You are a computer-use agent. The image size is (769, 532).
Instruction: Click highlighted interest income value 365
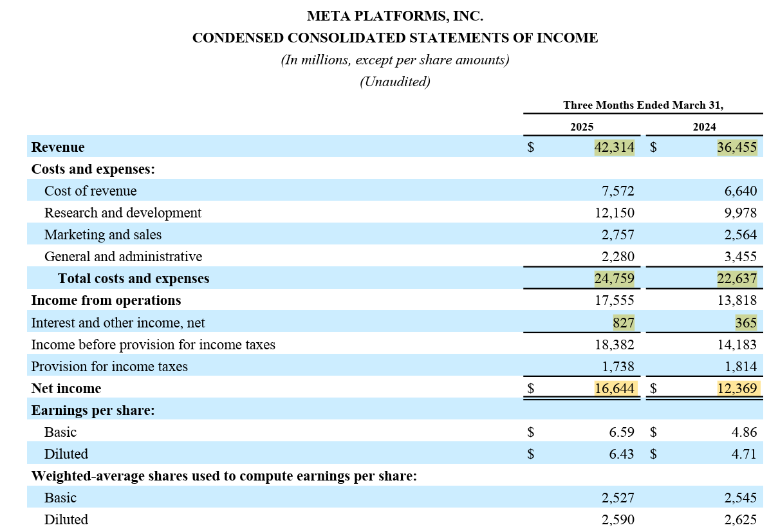tap(746, 323)
